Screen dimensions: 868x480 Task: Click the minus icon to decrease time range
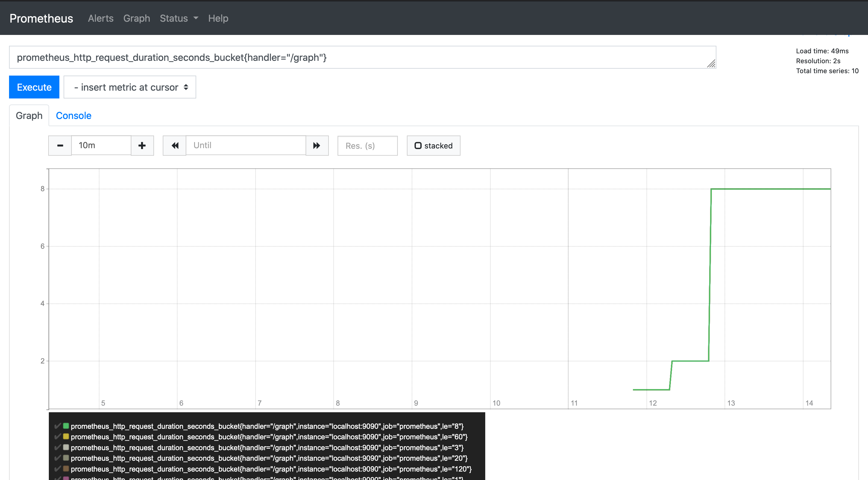(x=60, y=145)
